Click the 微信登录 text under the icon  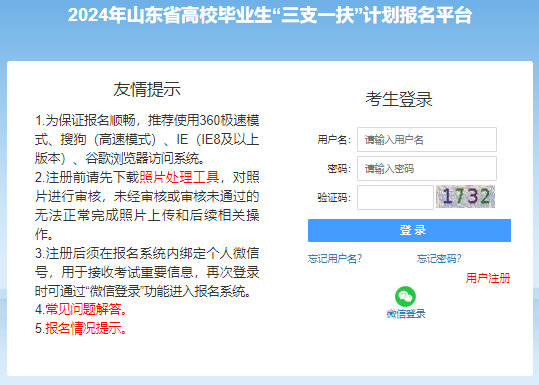tap(406, 314)
